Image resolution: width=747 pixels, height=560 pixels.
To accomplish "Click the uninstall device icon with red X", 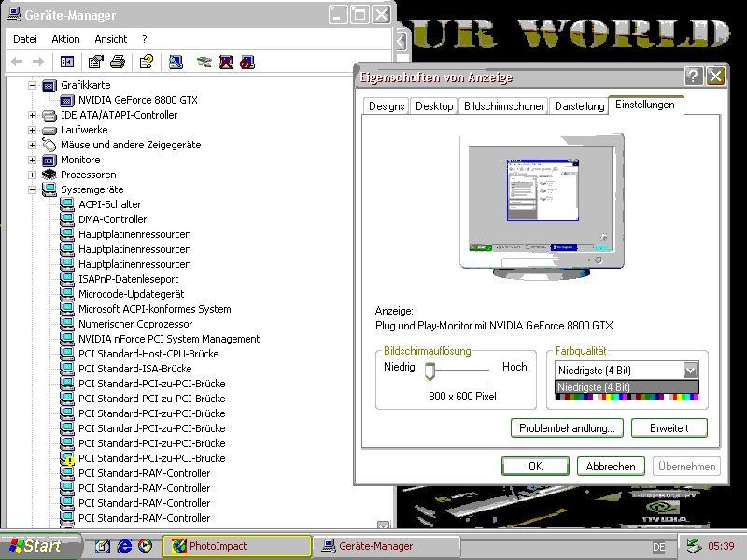I will pyautogui.click(x=226, y=62).
